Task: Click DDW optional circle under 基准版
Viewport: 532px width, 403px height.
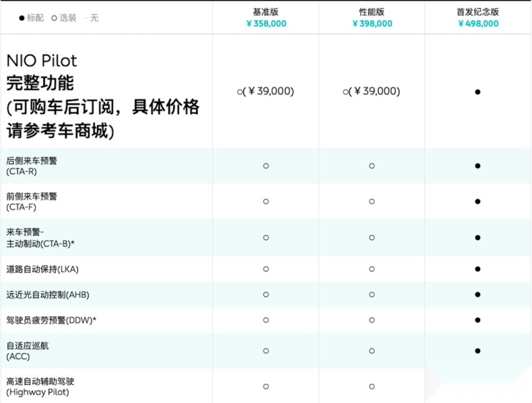Action: tap(266, 320)
